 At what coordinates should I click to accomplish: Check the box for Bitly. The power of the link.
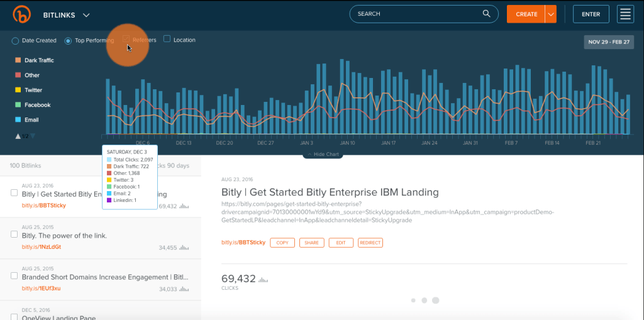coord(14,234)
